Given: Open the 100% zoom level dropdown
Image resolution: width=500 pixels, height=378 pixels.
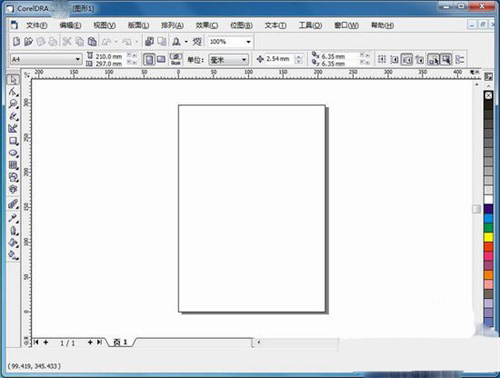Looking at the screenshot, I should pyautogui.click(x=248, y=42).
